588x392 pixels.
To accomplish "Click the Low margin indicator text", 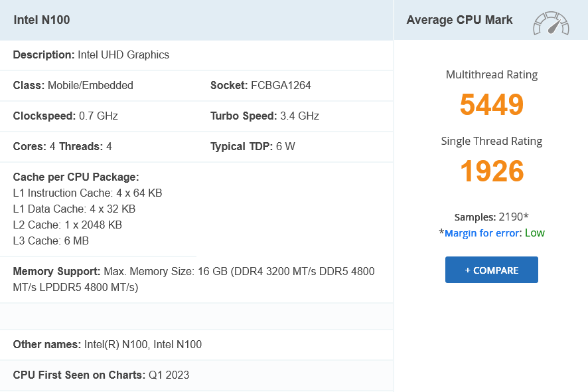I will pos(535,233).
